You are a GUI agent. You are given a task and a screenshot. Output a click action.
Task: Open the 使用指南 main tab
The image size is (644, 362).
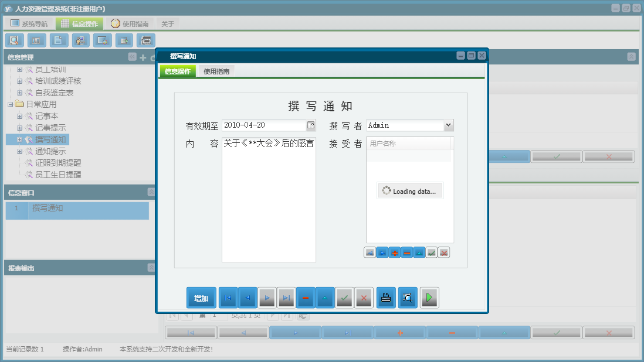pos(130,24)
